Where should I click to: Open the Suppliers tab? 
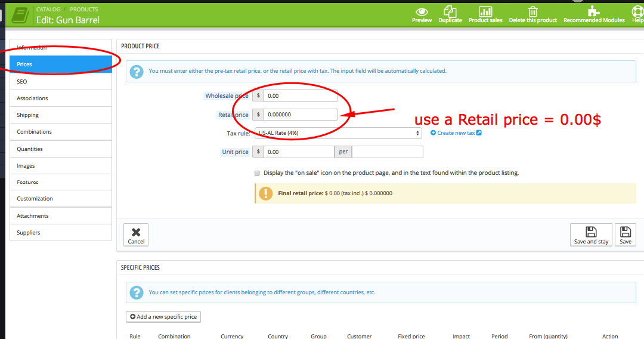click(x=61, y=233)
